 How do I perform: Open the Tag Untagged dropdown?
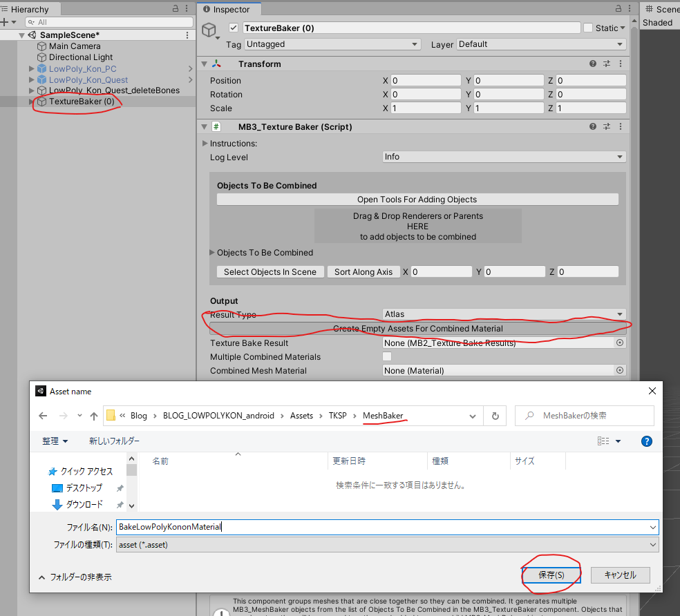coord(332,44)
